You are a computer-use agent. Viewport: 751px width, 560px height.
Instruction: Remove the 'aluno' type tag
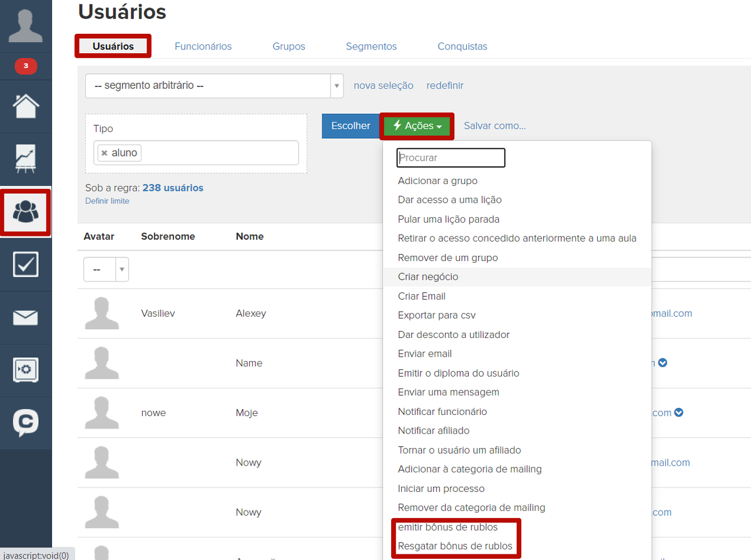105,153
